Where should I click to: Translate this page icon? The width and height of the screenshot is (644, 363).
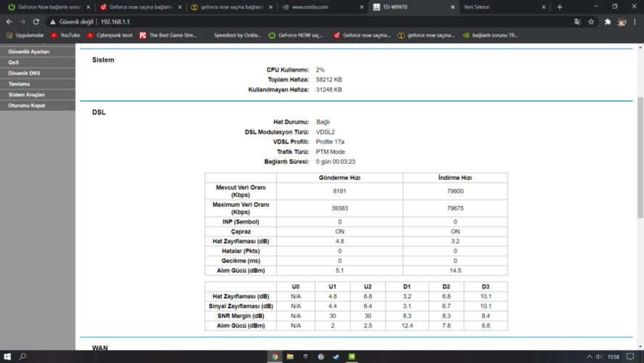click(x=577, y=22)
